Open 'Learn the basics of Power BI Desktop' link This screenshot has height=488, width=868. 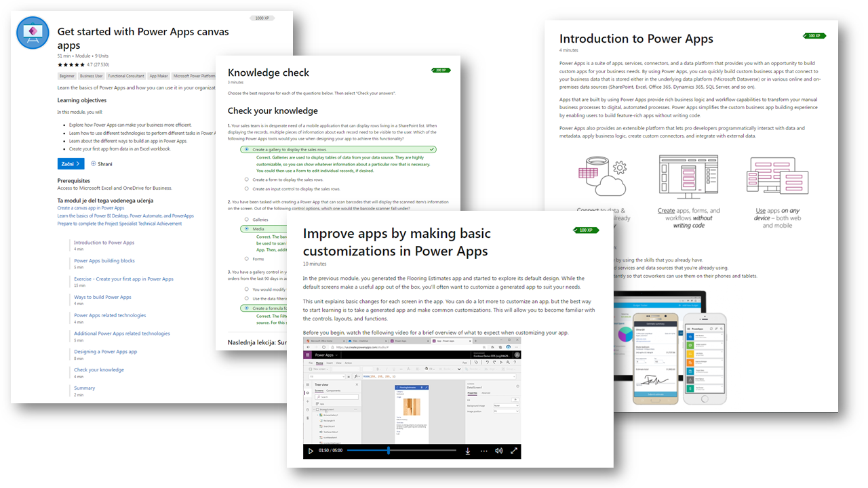tap(125, 216)
